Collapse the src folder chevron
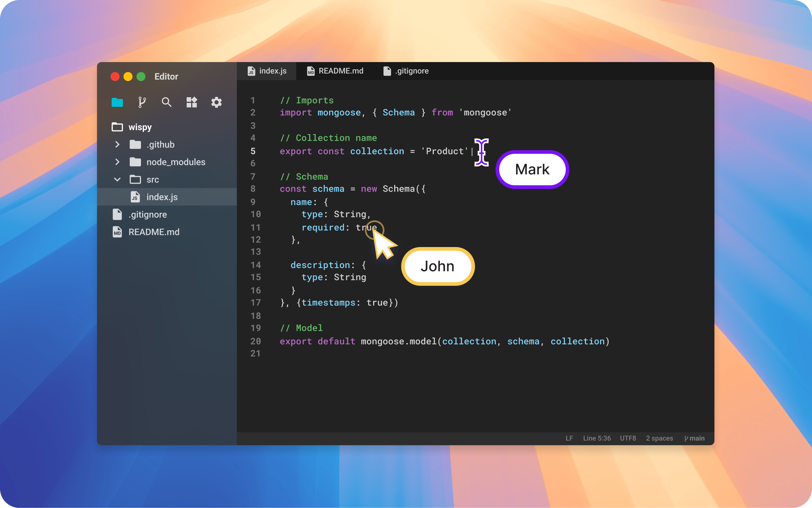Screen dimensions: 812x508 click(x=117, y=180)
